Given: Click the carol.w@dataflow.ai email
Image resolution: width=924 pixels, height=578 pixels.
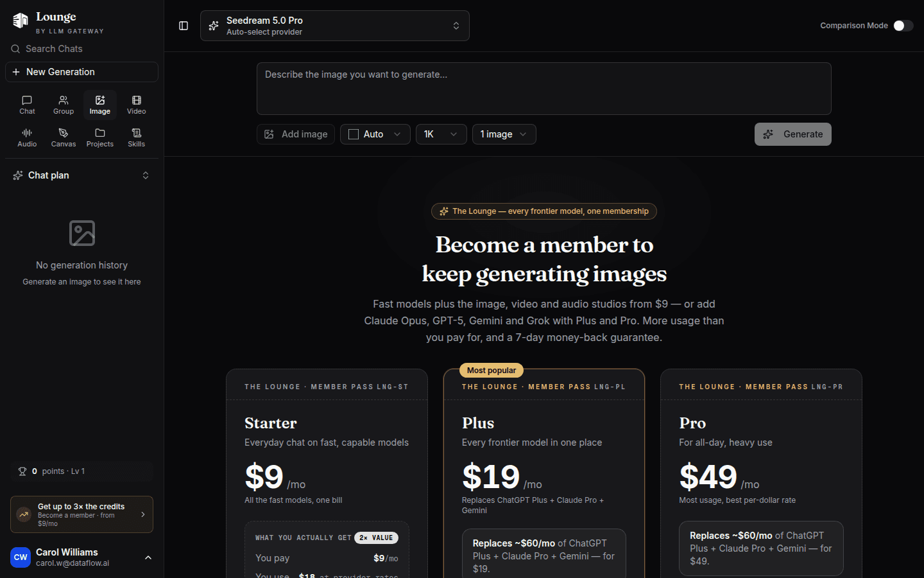Looking at the screenshot, I should [x=73, y=563].
